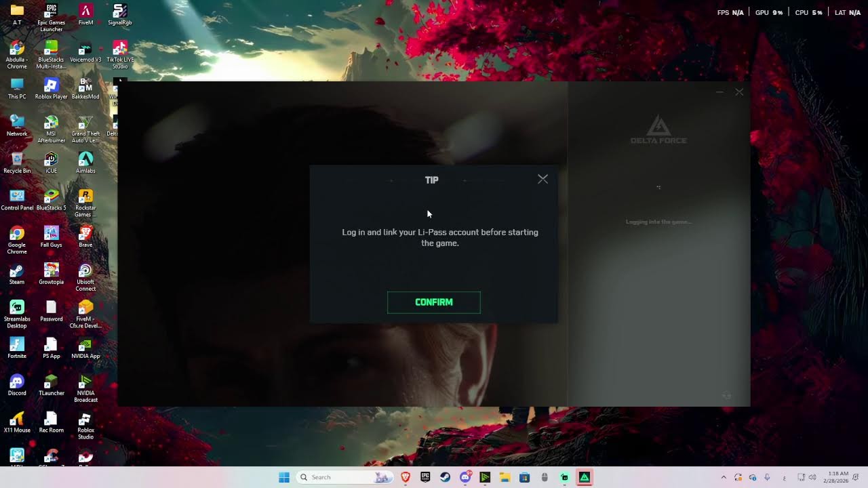Open Growtopia desktop shortcut
Viewport: 868px width, 488px height.
51,274
